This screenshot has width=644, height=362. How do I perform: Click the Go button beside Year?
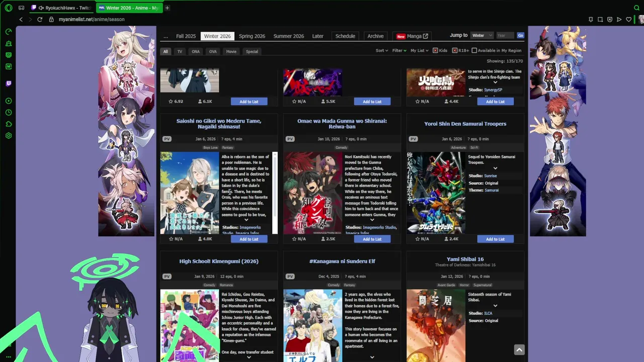click(520, 35)
